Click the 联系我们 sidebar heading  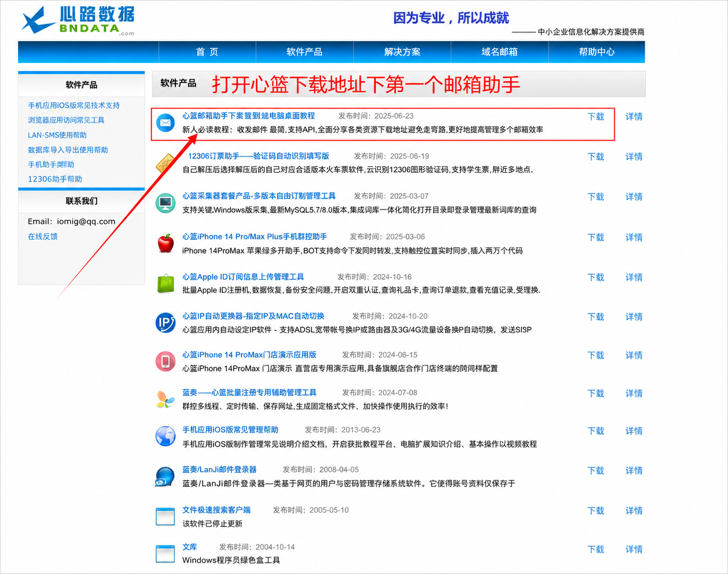coord(81,201)
